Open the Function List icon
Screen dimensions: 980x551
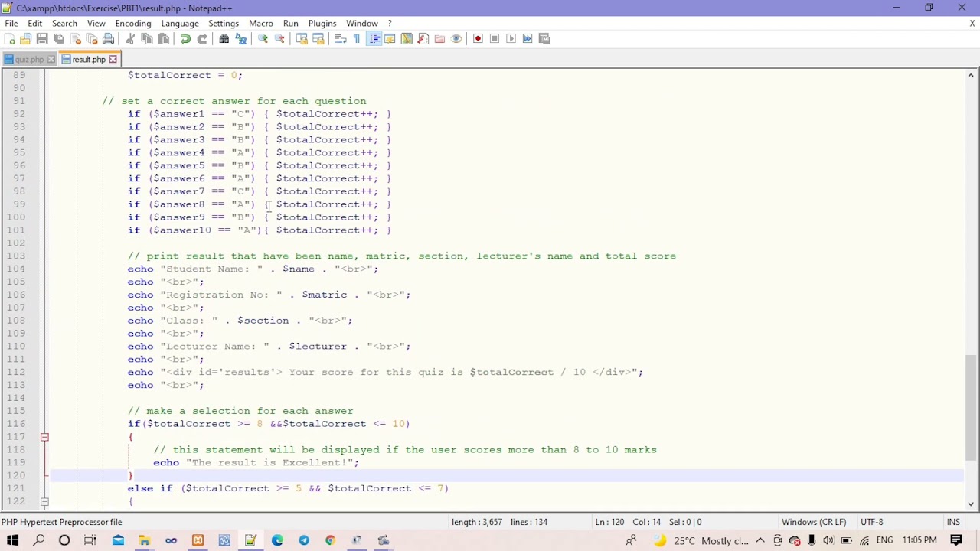click(423, 39)
